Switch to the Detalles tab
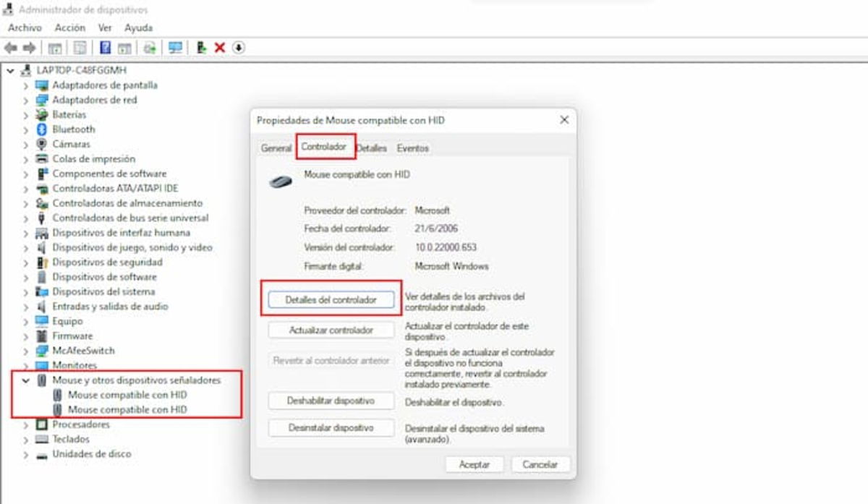Image resolution: width=868 pixels, height=504 pixels. (371, 146)
